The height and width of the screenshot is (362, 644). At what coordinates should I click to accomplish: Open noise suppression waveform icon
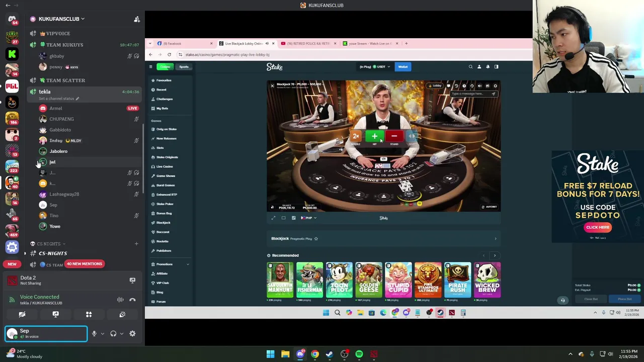[120, 300]
